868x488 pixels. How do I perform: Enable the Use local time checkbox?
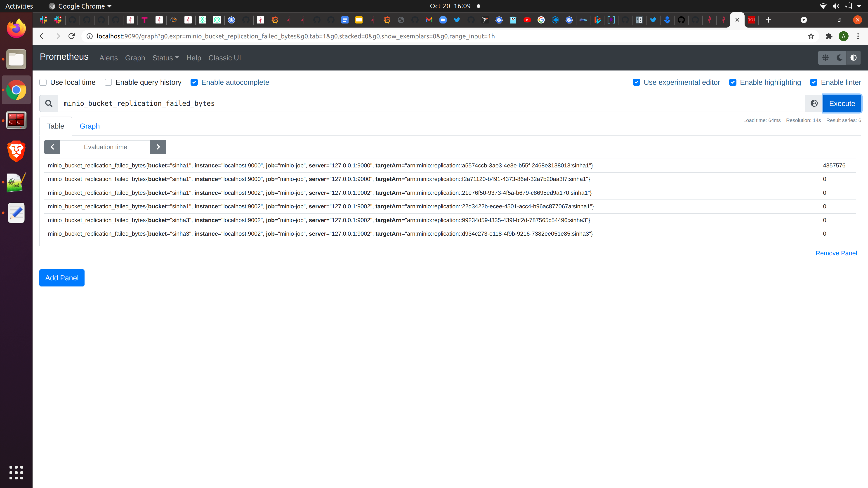(x=43, y=82)
